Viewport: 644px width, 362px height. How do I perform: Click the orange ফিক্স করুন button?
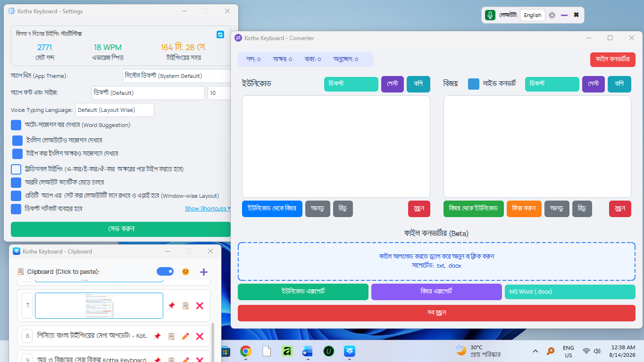(x=524, y=209)
